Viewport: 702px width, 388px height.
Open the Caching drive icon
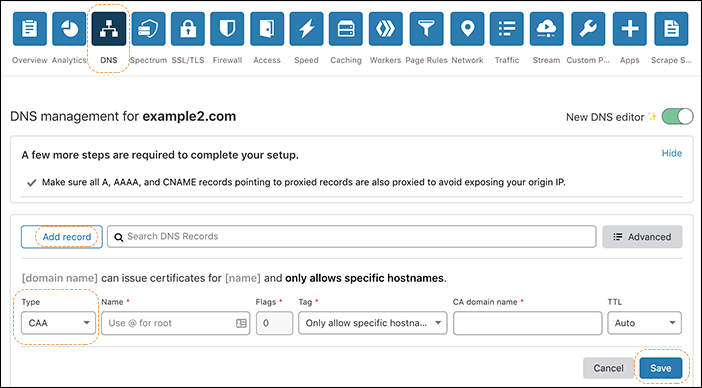coord(346,29)
